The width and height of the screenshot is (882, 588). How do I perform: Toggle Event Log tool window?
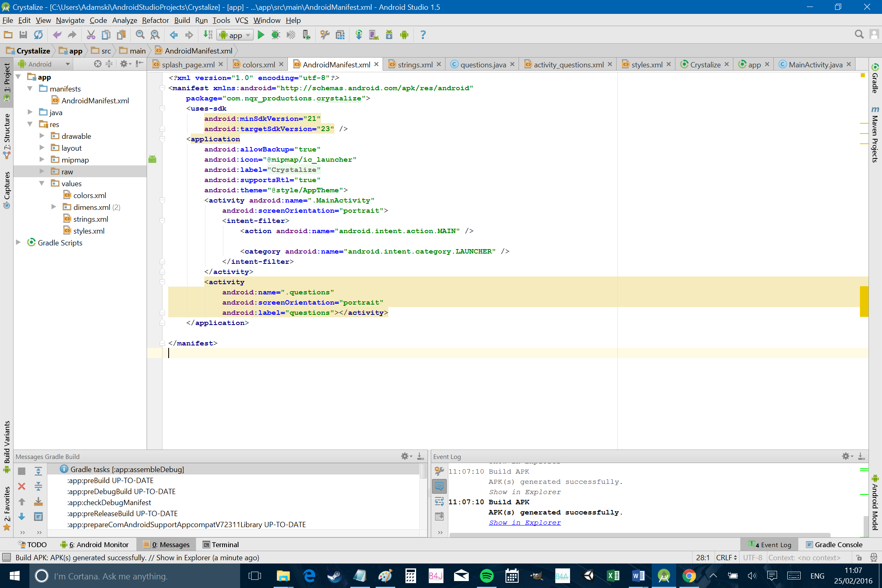769,544
